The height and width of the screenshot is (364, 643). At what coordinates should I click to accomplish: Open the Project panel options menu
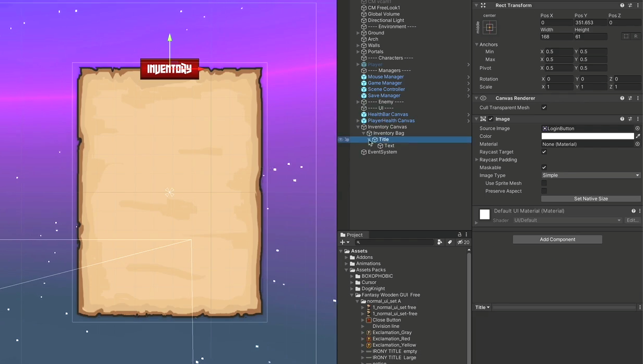click(466, 234)
